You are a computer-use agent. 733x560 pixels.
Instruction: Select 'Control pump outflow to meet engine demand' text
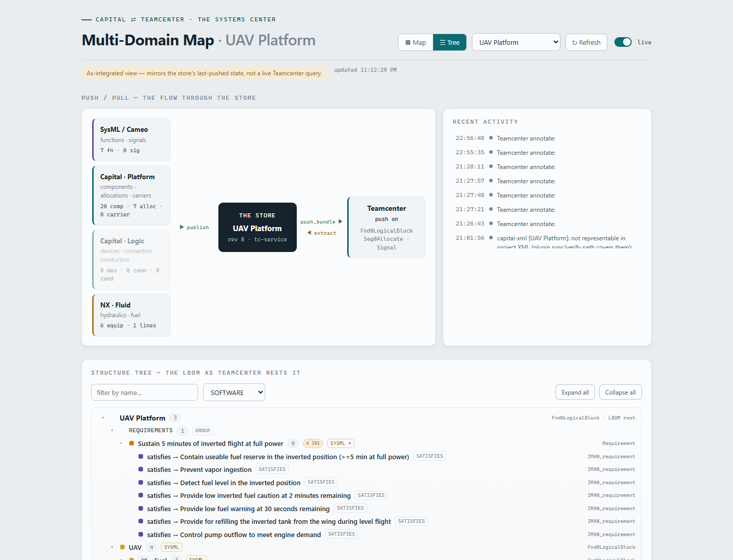(x=250, y=535)
